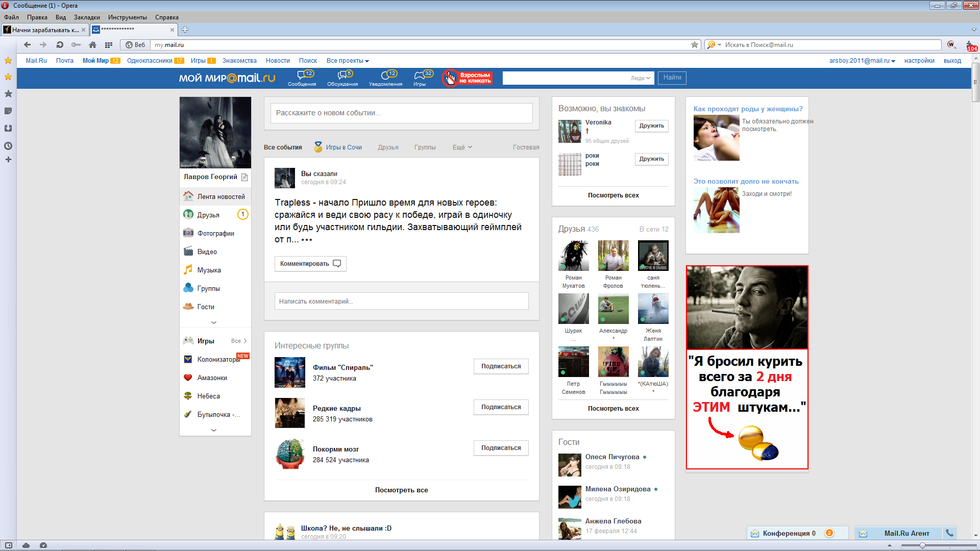The height and width of the screenshot is (551, 980).
Task: Toggle the panel button in the status bar
Action: 9,545
